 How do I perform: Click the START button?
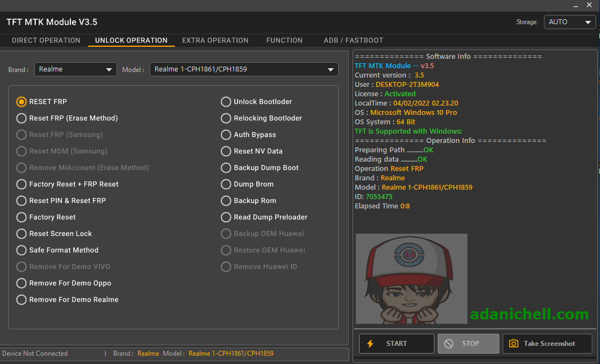click(397, 343)
